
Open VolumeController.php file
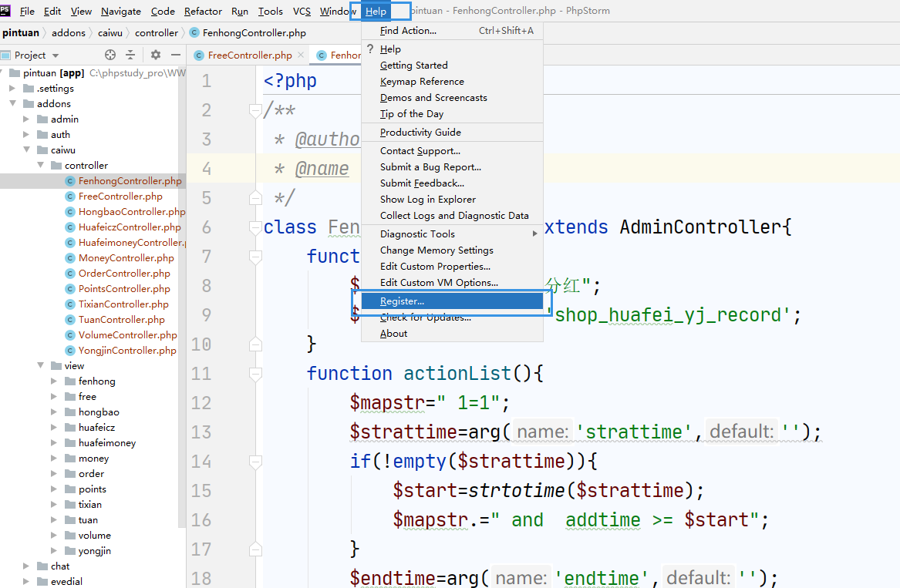(x=127, y=335)
